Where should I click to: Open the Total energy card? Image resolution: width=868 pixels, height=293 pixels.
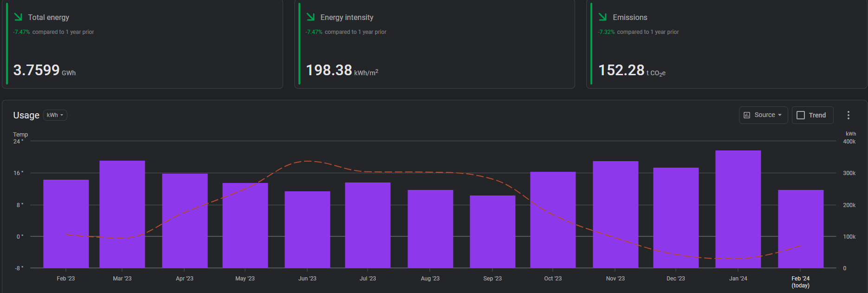click(x=143, y=44)
